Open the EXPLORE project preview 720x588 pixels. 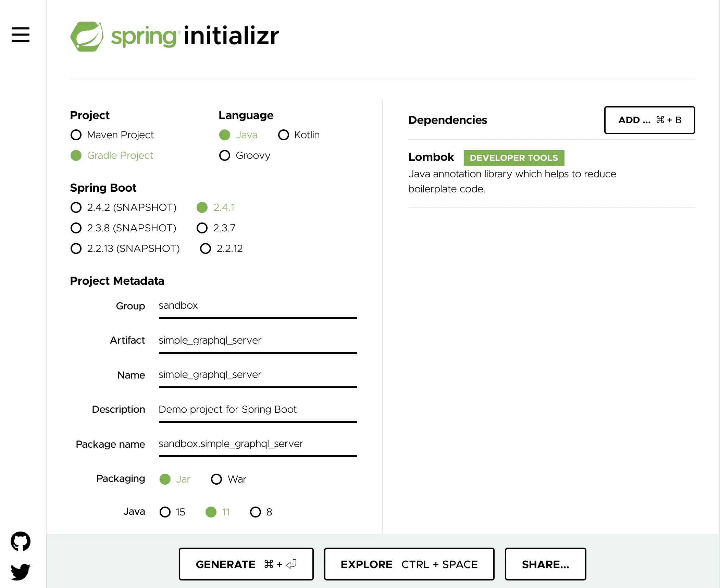pyautogui.click(x=409, y=564)
